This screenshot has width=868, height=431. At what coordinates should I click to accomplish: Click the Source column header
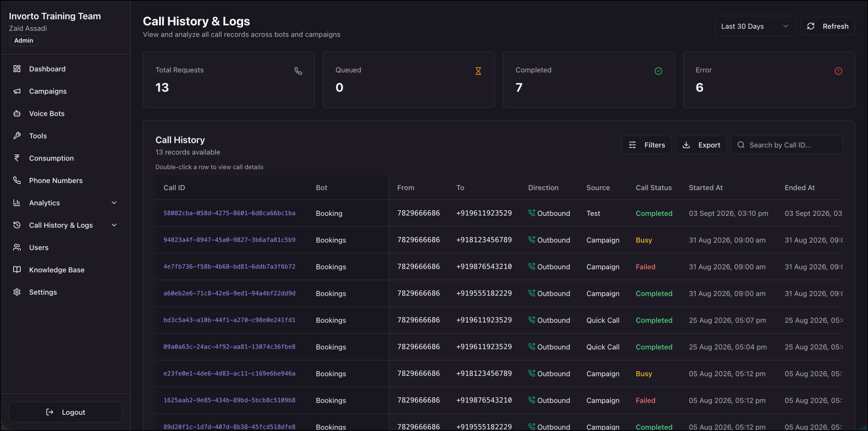pos(598,188)
